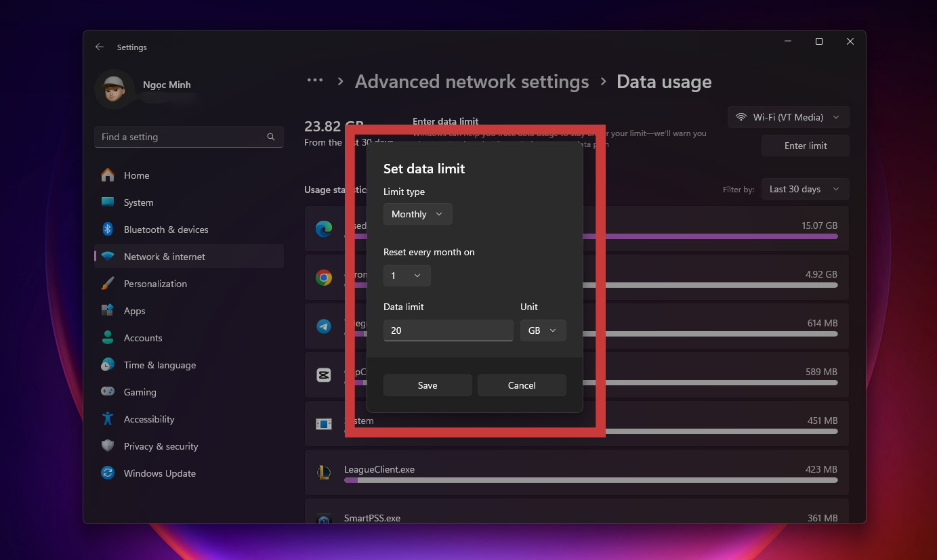Click the Accessibility figure icon
Viewport: 937px width, 560px height.
(108, 419)
